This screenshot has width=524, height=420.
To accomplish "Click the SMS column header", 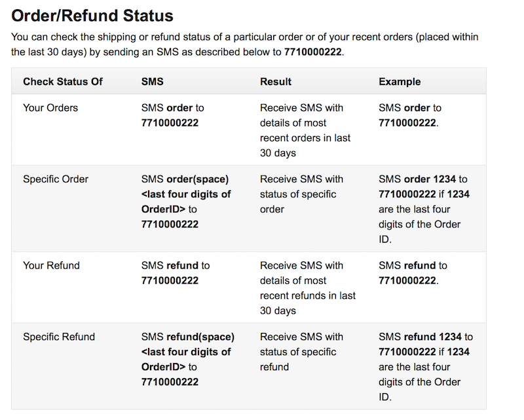I will click(x=153, y=82).
